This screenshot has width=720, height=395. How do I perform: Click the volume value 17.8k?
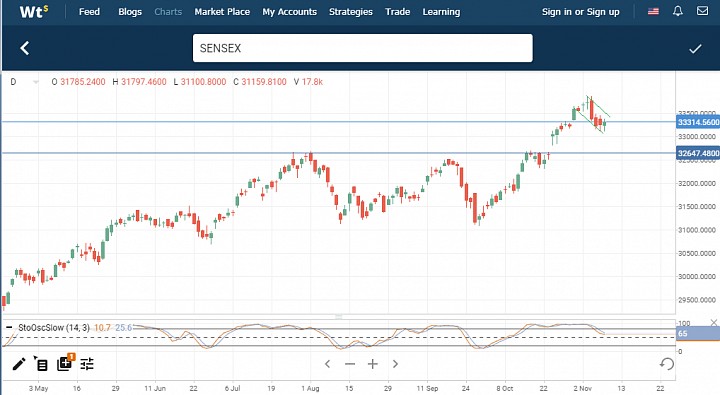pos(312,82)
